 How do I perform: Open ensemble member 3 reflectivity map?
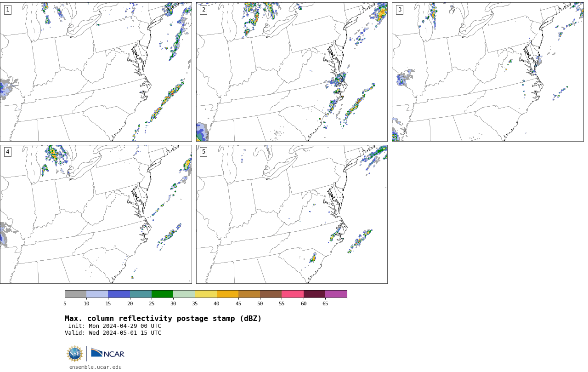tap(487, 72)
